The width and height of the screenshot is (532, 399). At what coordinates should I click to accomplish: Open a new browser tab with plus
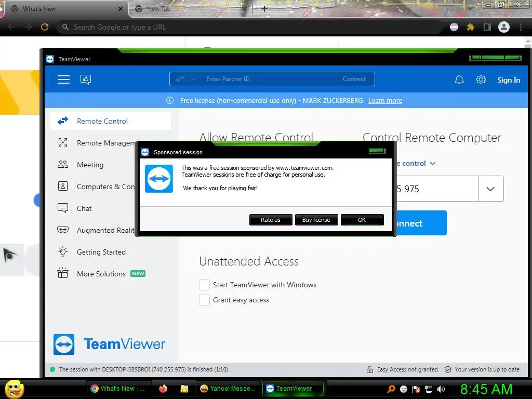point(264,9)
